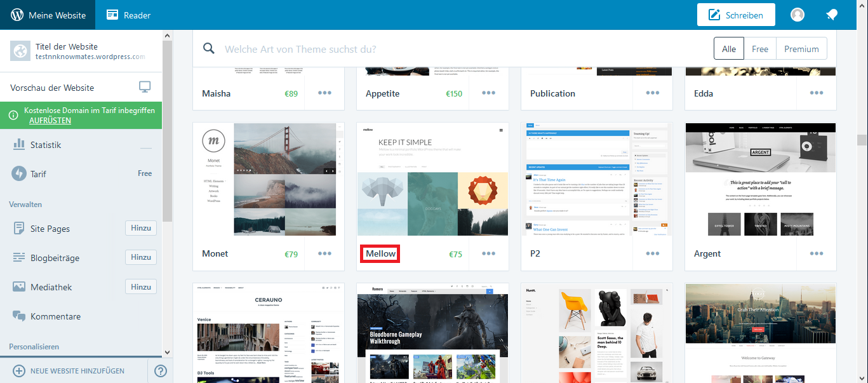Click the monitor icon beside Vorschau der Website
The height and width of the screenshot is (383, 868).
[x=145, y=88]
